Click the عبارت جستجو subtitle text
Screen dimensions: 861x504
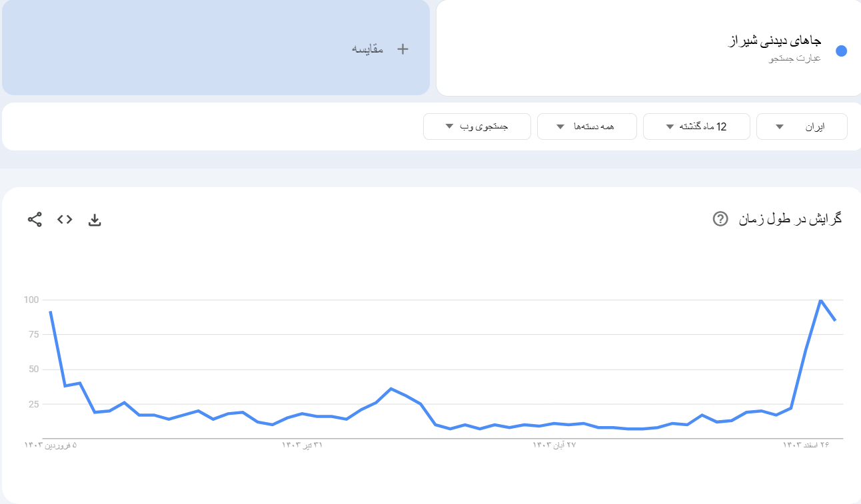[x=795, y=59]
